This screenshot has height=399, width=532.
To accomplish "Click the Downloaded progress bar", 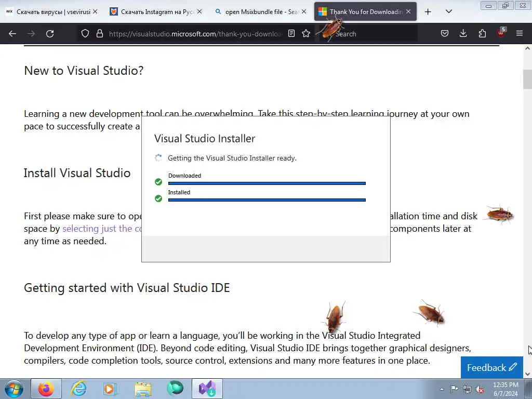I will pos(267,183).
